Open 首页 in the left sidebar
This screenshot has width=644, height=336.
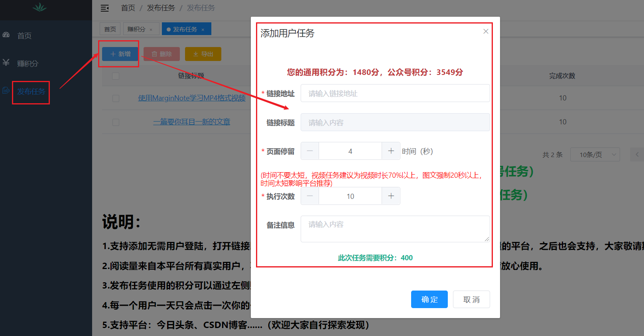(24, 36)
